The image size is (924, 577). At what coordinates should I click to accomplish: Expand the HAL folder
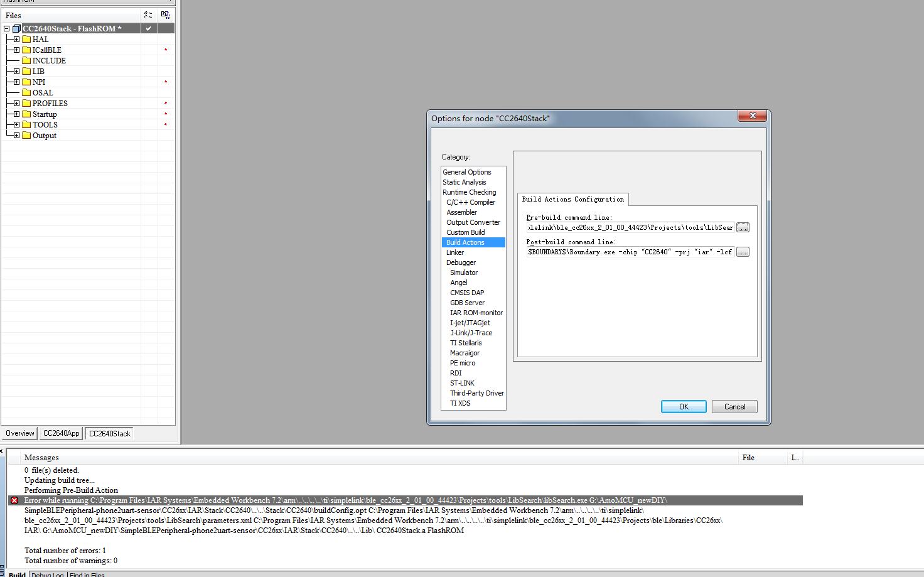click(16, 40)
